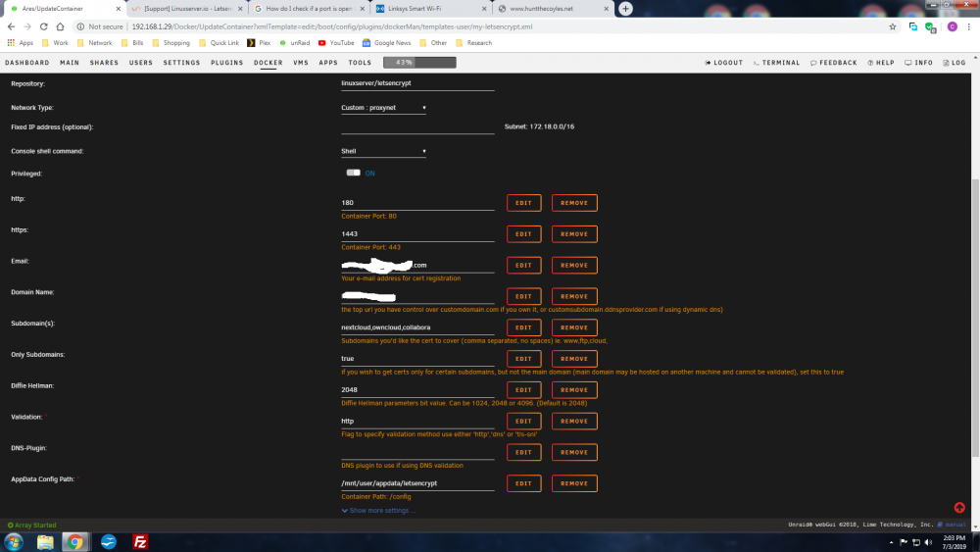This screenshot has height=552, width=980.
Task: Click the Fixed IP address field
Action: 417,127
